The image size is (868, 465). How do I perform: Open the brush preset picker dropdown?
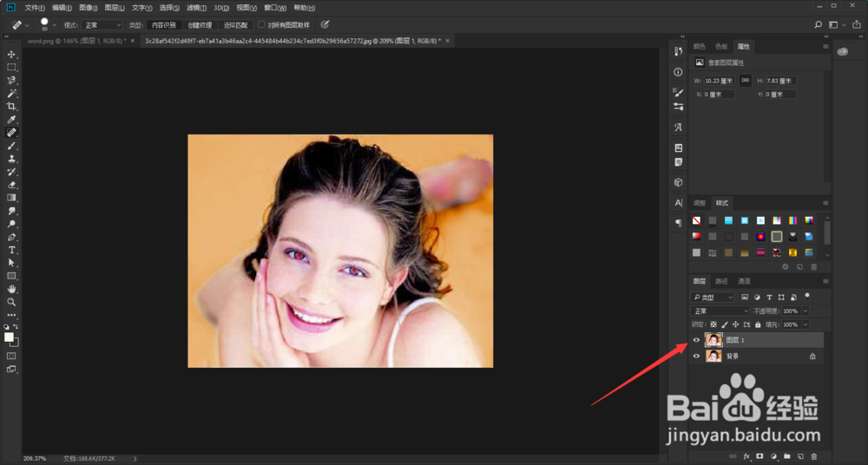tap(54, 25)
